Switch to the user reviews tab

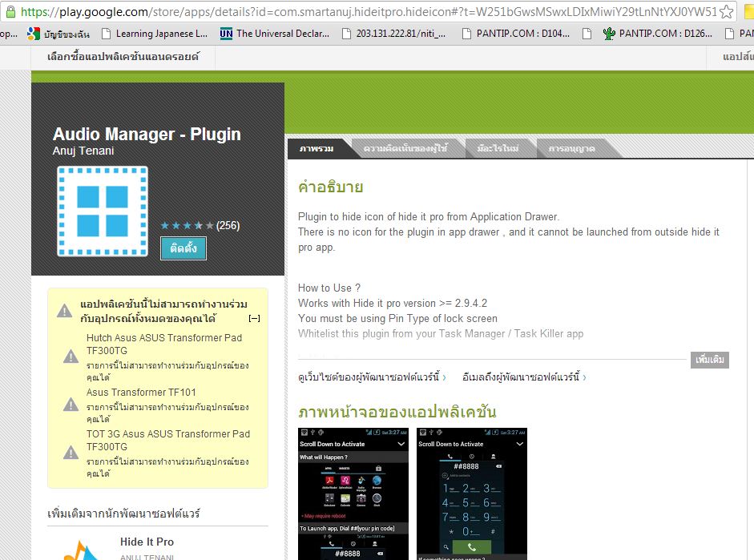coord(405,148)
